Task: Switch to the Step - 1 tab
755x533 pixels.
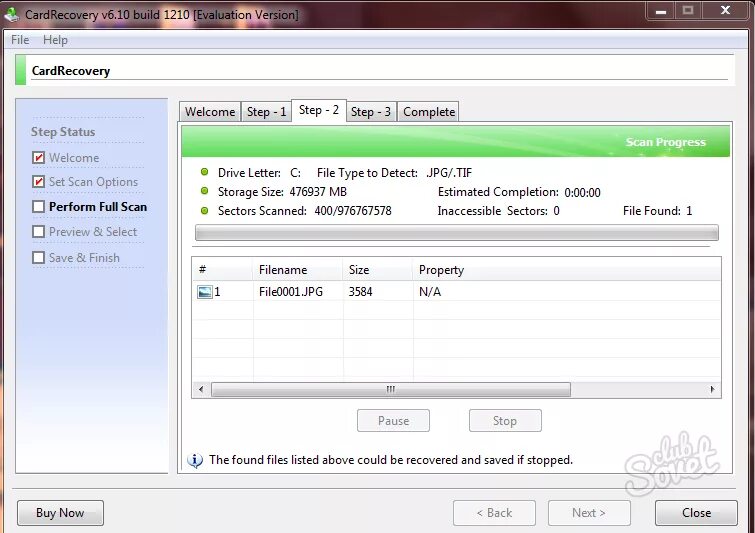Action: pyautogui.click(x=266, y=112)
